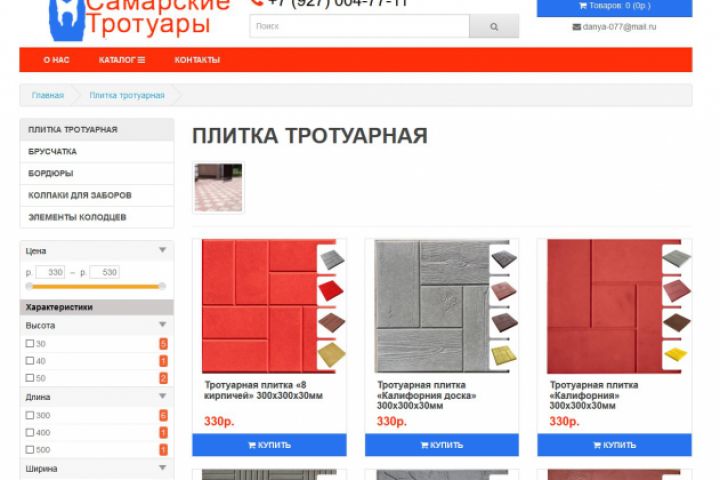Open the Каталог dropdown menu
This screenshot has height=480, width=720.
122,60
